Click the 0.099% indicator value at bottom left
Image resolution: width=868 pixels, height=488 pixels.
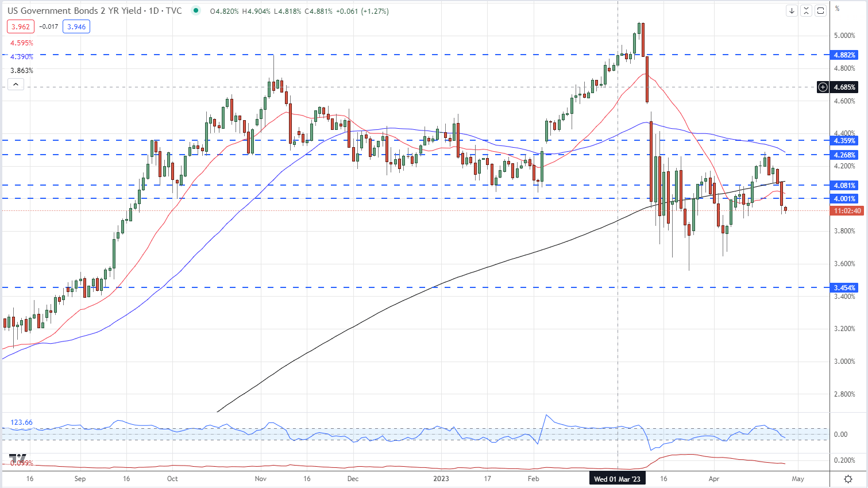pos(21,463)
